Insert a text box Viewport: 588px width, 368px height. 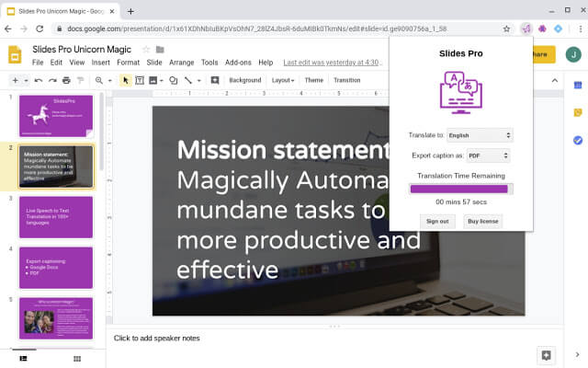coord(140,80)
